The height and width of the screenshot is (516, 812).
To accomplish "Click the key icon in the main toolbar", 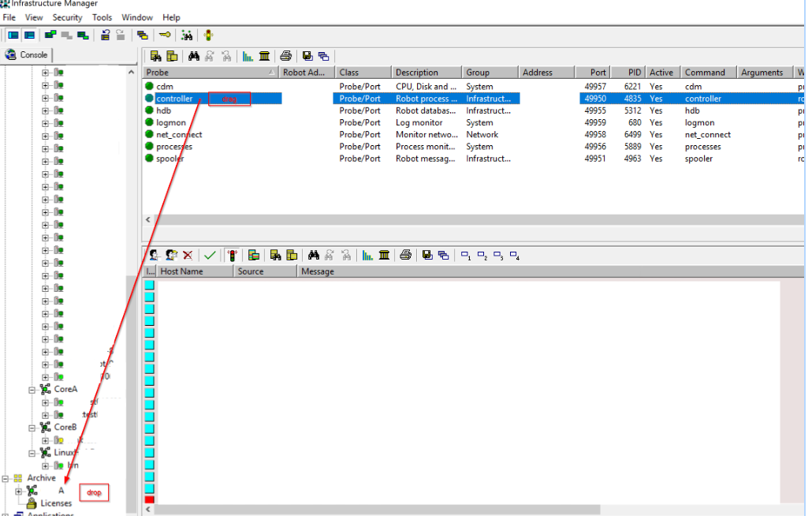I will 164,36.
